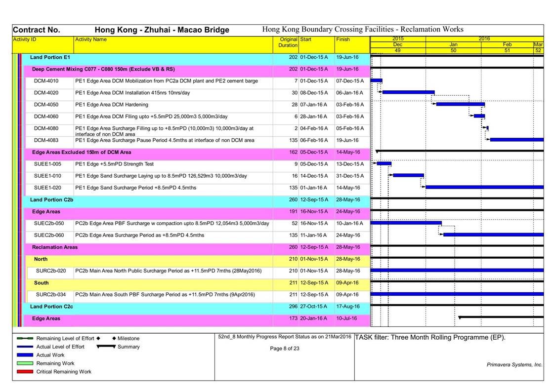Click the 14-Dec-15 A start date of SUEE1-010
Screen dimensions: 555x392
coord(314,176)
